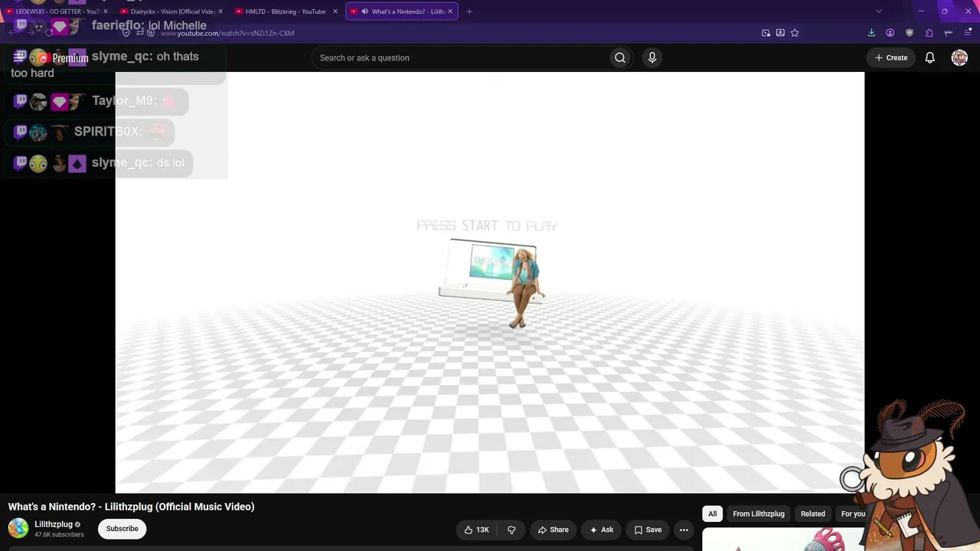Screen dimensions: 980x551
Task: Close the LEOEWSKI - GO GETTER tab
Action: pyautogui.click(x=106, y=11)
